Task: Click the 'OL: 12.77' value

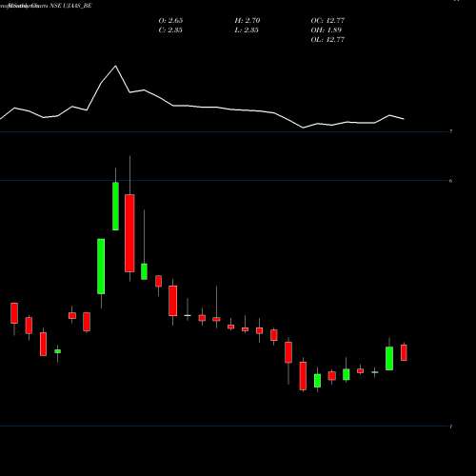Action: pyautogui.click(x=327, y=40)
